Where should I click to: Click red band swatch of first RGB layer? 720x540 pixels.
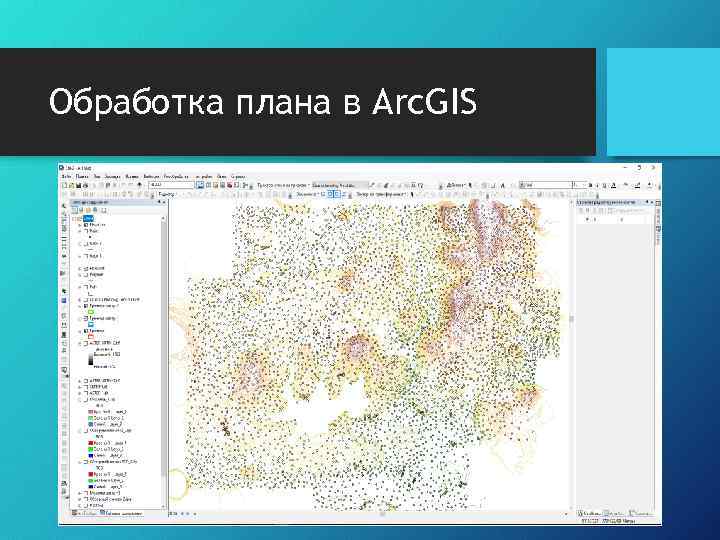(90, 412)
